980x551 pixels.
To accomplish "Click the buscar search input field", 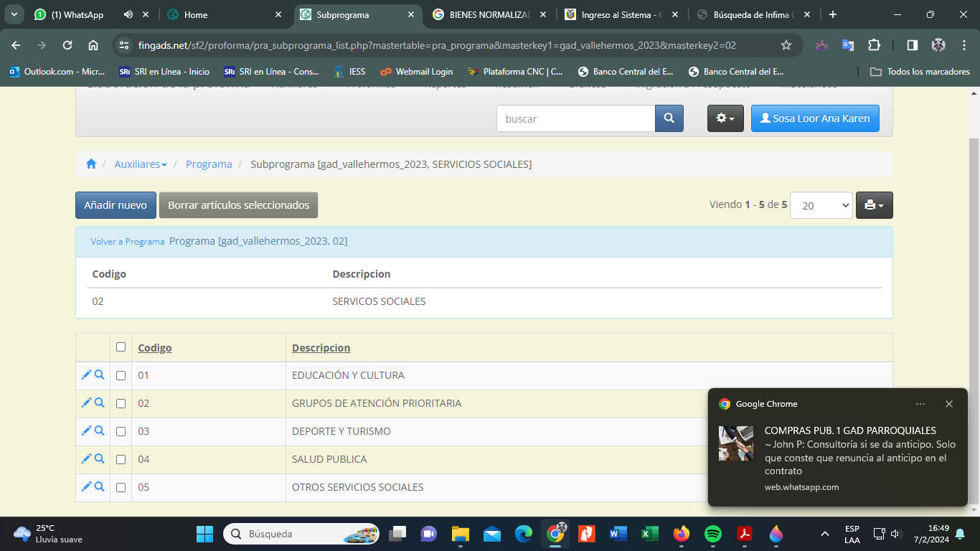I will [575, 118].
